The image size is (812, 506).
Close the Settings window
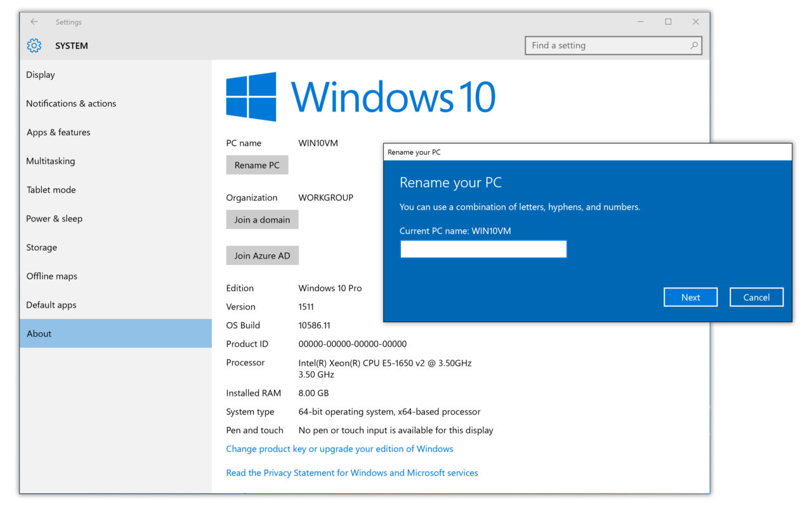[x=696, y=22]
